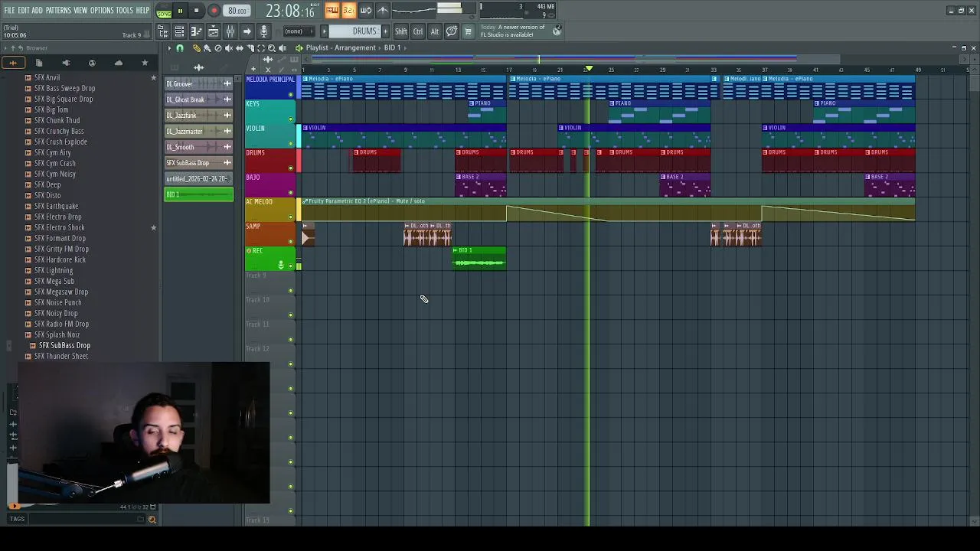The width and height of the screenshot is (980, 551).
Task: Click the Ctrl button in toolbar
Action: (418, 31)
